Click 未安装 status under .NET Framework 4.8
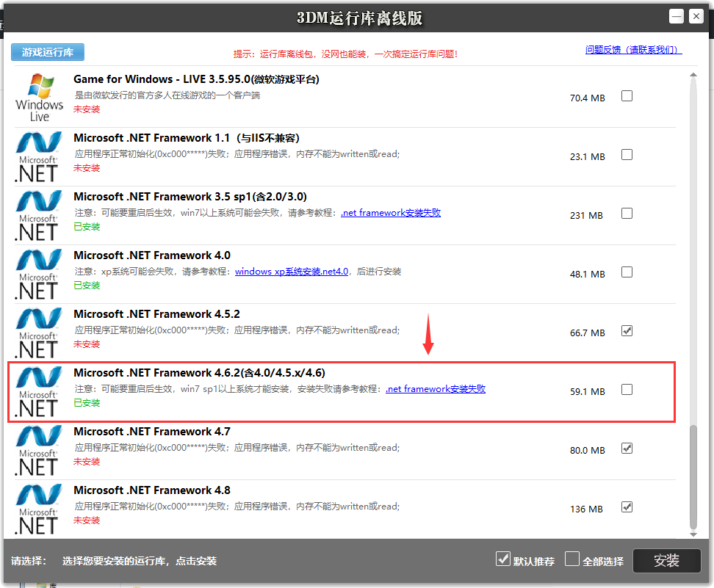Viewport: 714px width, 588px height. click(87, 520)
